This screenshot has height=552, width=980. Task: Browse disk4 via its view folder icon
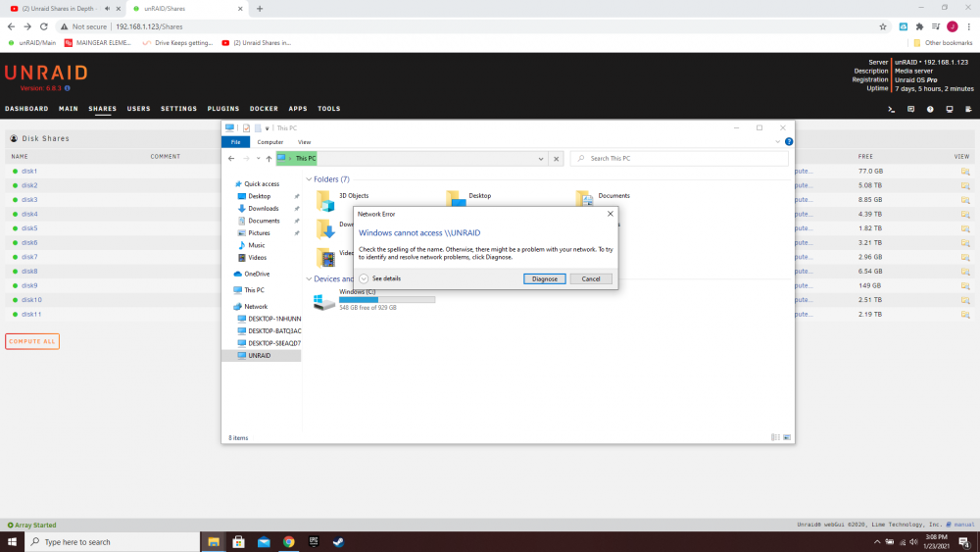tap(965, 215)
